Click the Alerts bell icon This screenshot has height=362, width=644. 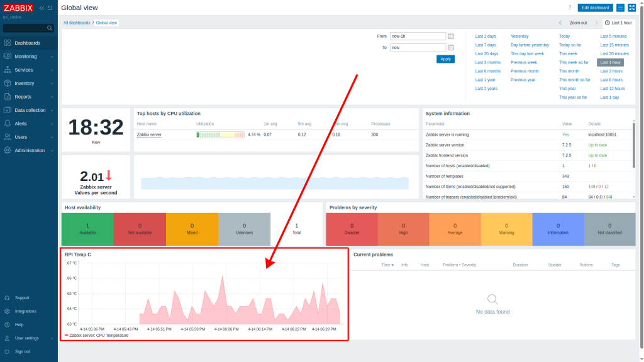coord(8,124)
